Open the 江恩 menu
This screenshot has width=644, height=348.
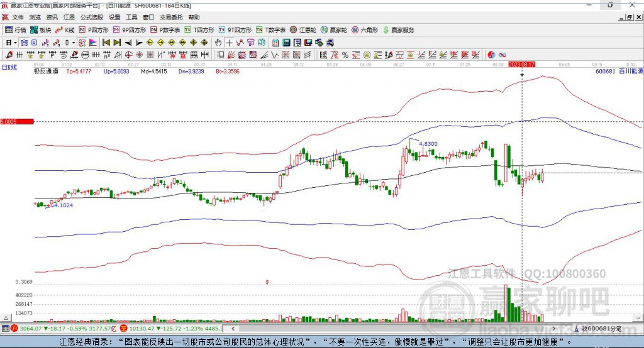tap(69, 17)
